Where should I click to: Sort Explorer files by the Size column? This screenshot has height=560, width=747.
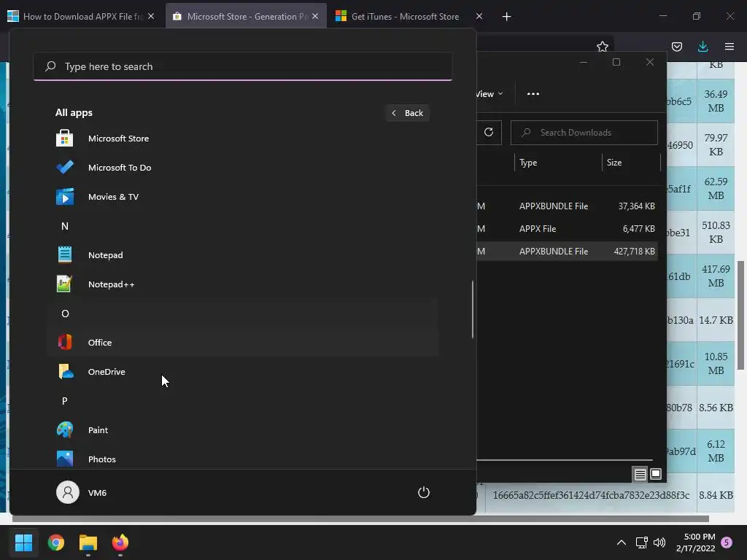[x=631, y=163]
